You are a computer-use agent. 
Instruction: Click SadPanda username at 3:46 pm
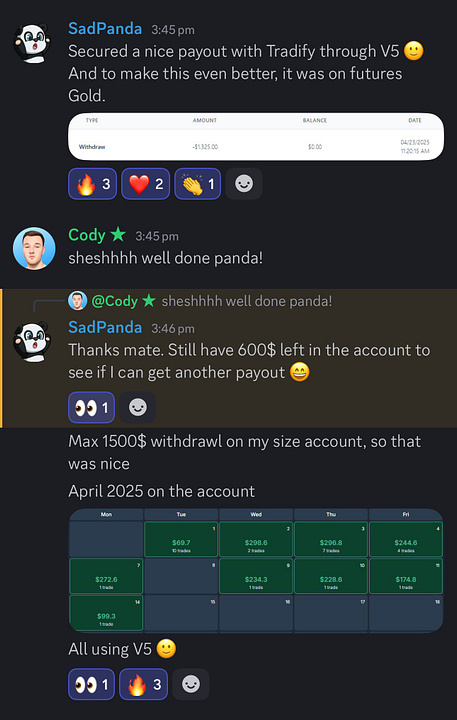click(x=105, y=327)
